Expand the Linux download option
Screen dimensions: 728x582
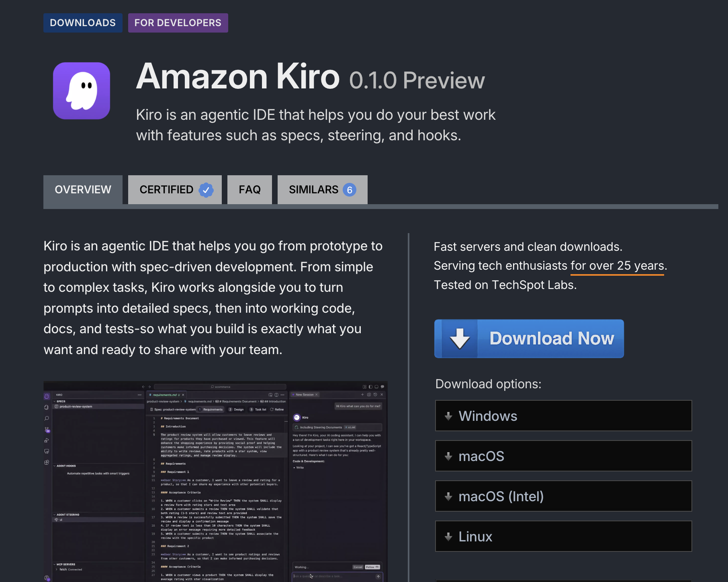[563, 537]
